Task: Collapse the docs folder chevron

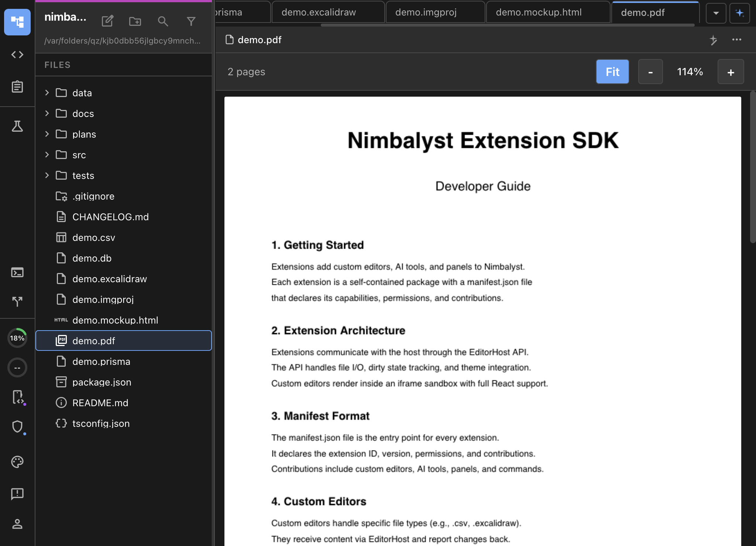Action: click(47, 113)
